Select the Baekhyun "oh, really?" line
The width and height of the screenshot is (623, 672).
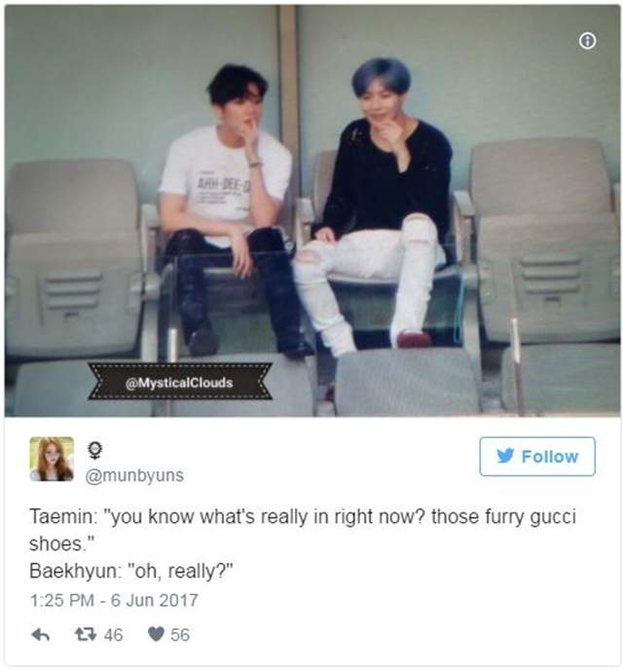(131, 572)
